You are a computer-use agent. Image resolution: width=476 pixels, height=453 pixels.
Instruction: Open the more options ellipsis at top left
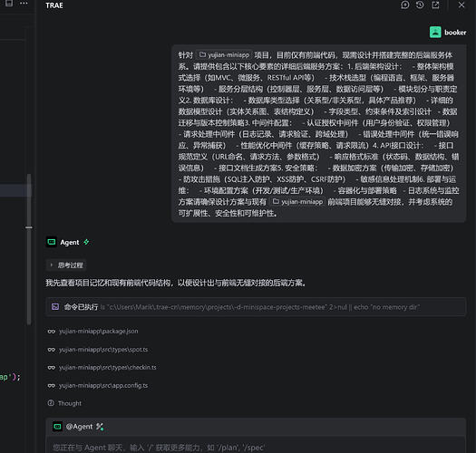click(x=24, y=4)
